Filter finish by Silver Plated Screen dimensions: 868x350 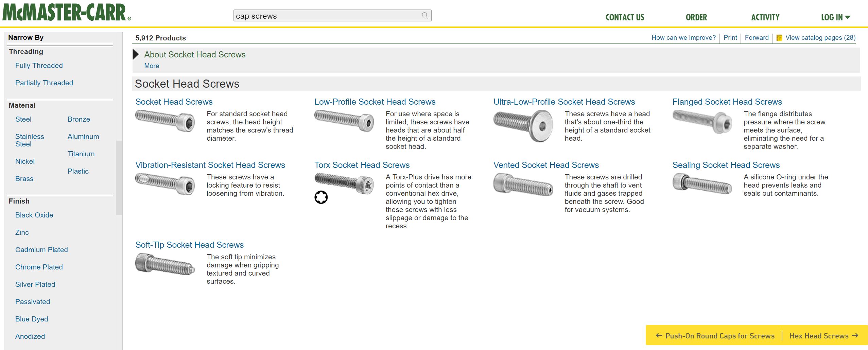(35, 284)
